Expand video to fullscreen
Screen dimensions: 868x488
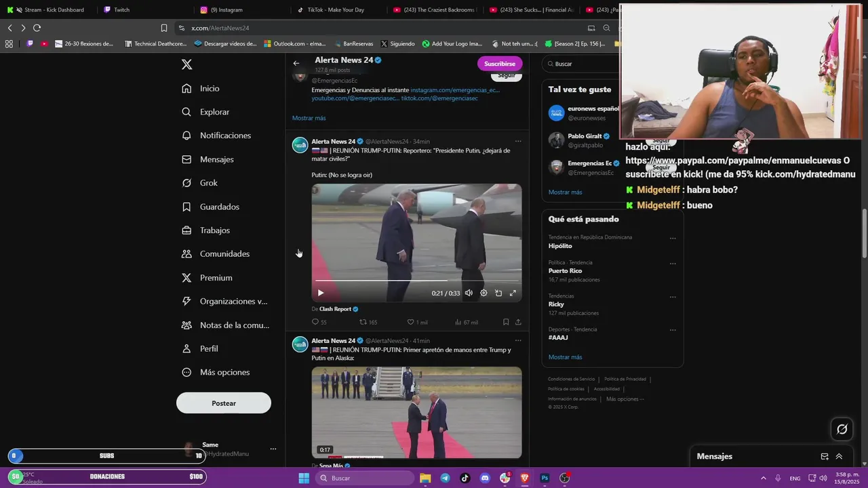513,293
